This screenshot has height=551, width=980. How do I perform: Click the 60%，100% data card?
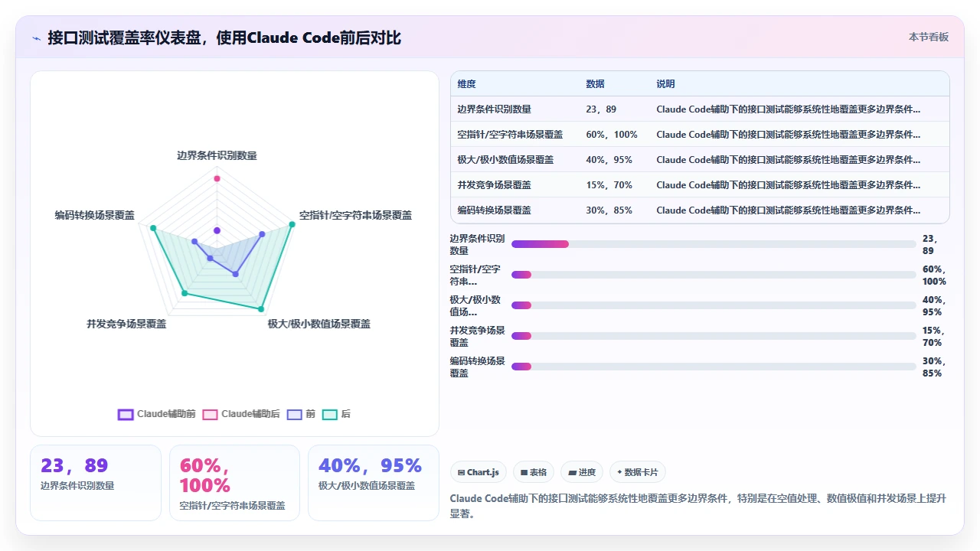pos(234,483)
